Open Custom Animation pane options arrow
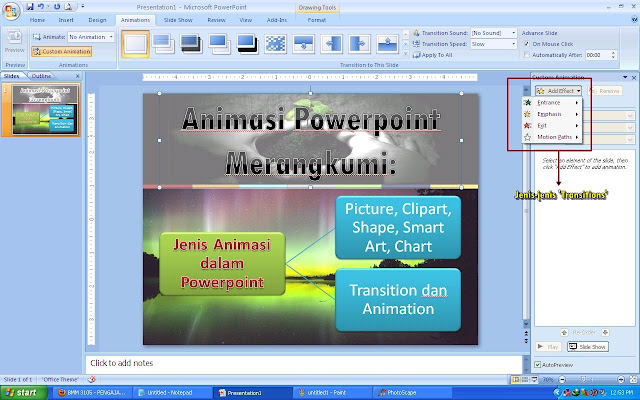Viewport: 640px width, 400px height. 625,77
